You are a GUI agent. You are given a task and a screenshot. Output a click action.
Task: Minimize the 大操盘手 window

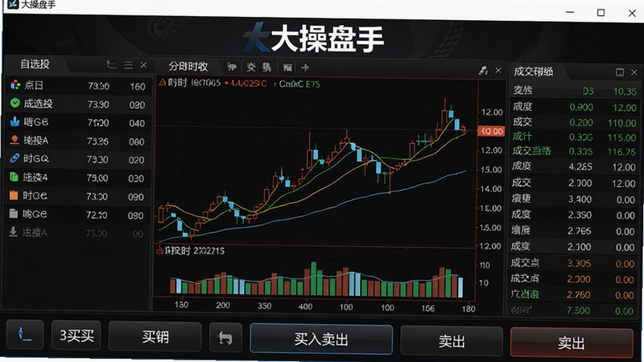tap(570, 12)
